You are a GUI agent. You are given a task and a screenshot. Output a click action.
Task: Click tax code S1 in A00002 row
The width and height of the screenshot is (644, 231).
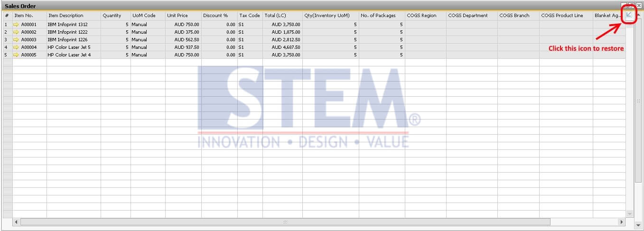point(250,32)
